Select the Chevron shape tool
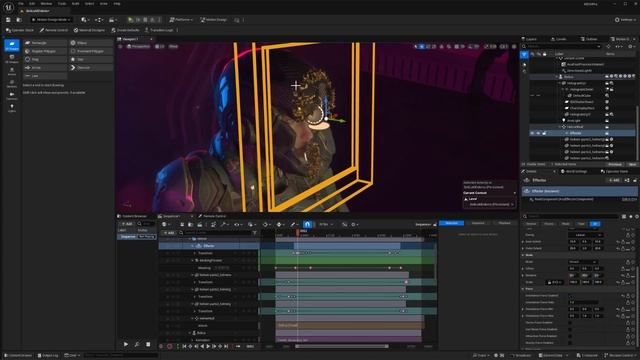640x360 pixels. point(91,67)
